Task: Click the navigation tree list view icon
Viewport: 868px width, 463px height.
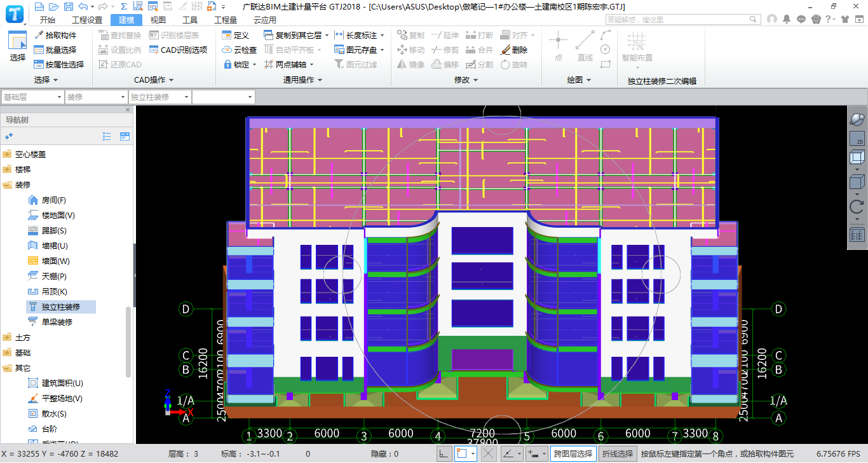Action: [107, 136]
